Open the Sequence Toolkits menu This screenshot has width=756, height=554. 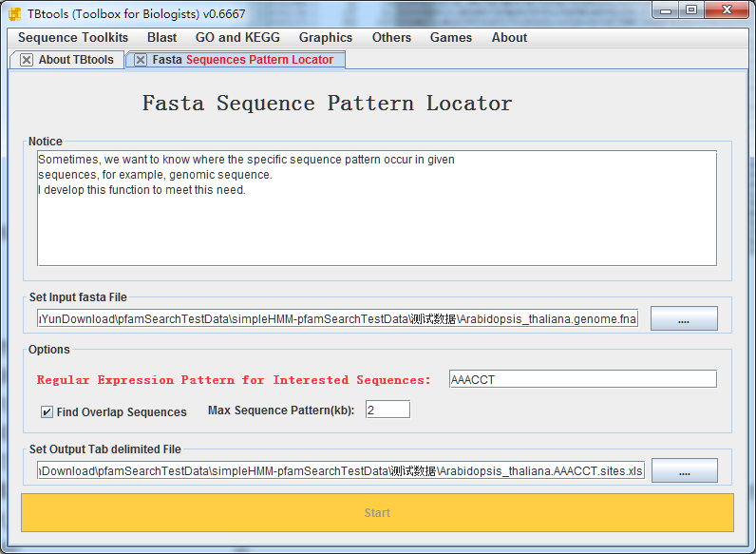click(x=73, y=38)
